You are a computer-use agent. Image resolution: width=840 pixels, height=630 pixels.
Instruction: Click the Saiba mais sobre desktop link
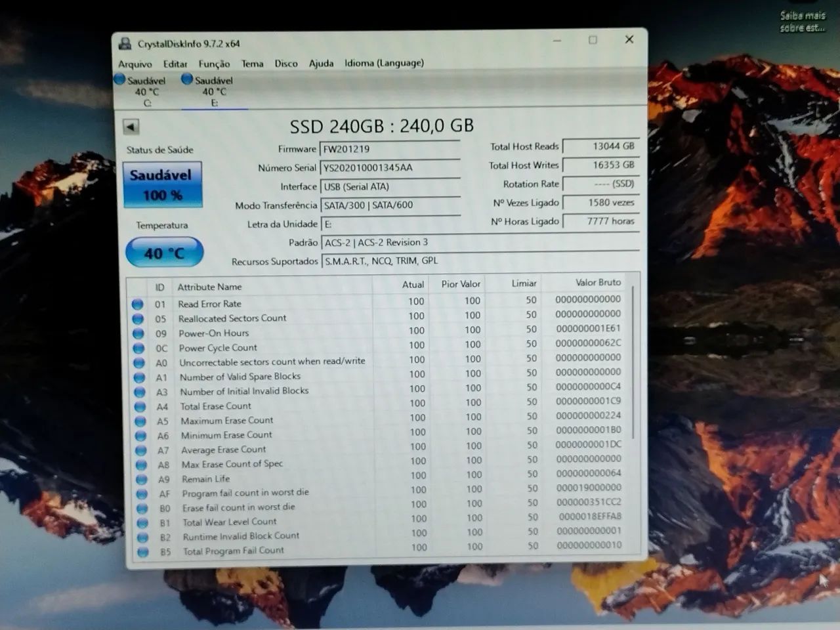[803, 22]
